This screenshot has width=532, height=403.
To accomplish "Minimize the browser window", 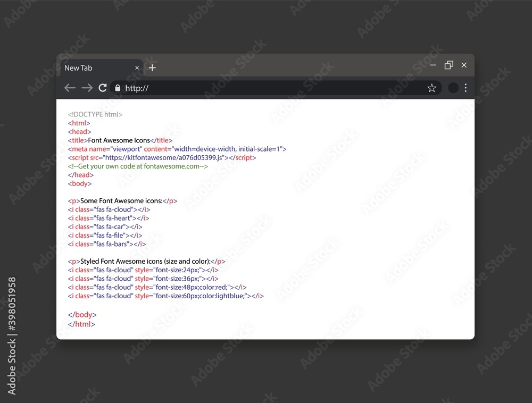I will click(433, 65).
